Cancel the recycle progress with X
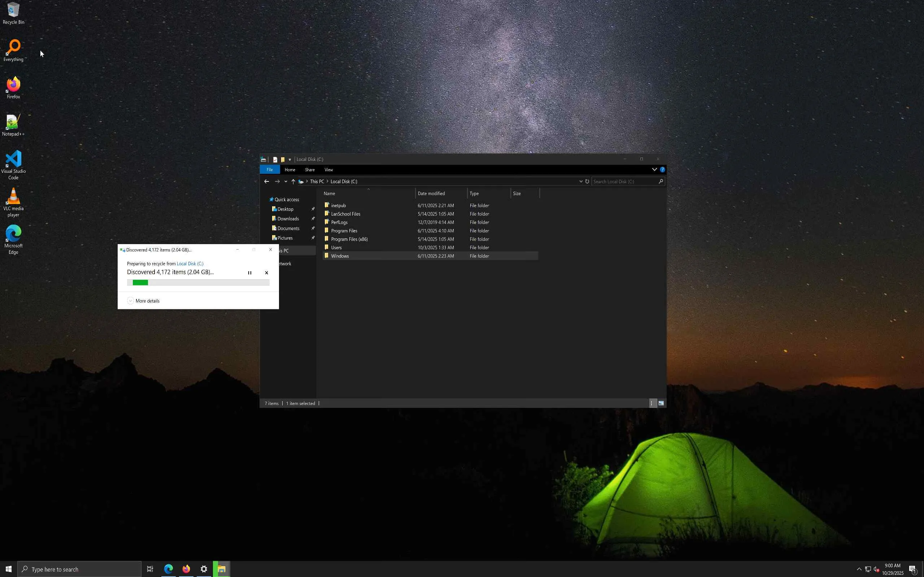This screenshot has width=924, height=577. (x=266, y=273)
